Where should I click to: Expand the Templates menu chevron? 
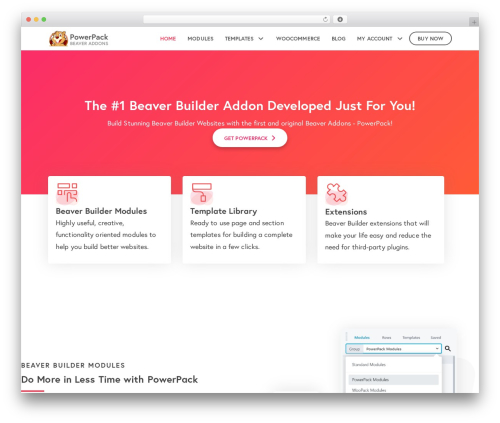pyautogui.click(x=261, y=39)
